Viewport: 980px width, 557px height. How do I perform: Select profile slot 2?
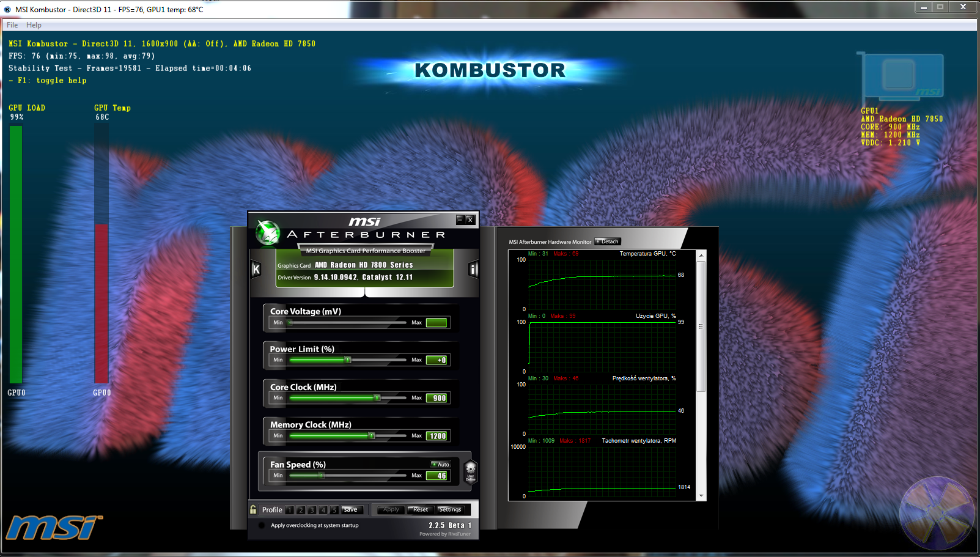point(301,510)
